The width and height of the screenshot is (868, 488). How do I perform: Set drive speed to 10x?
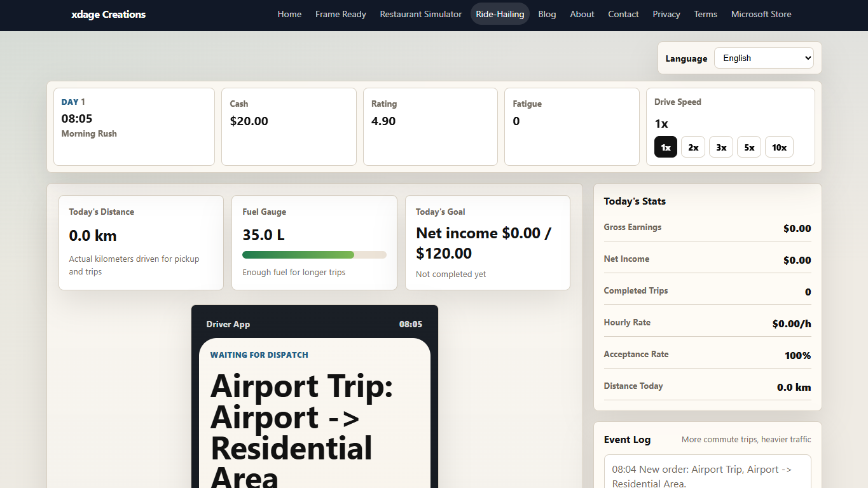[x=779, y=147]
